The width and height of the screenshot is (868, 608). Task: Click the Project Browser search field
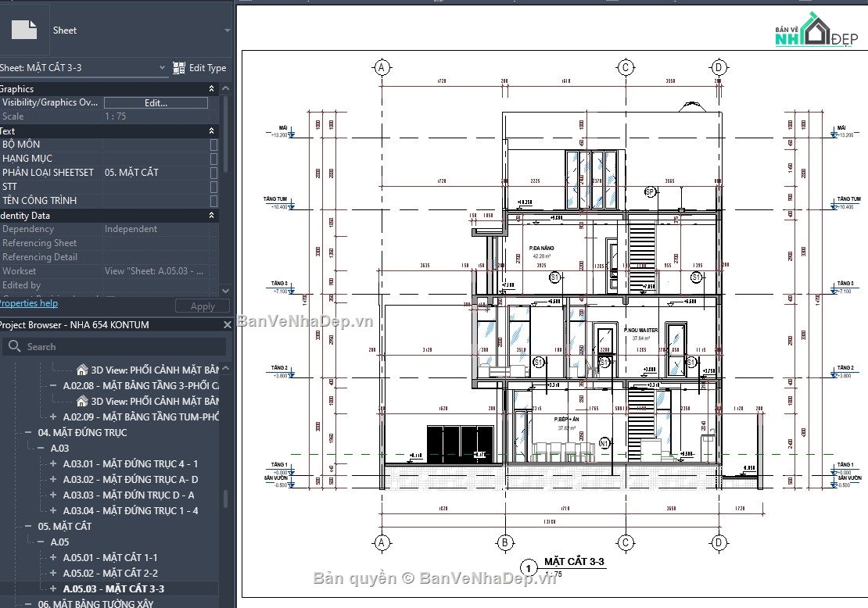point(114,347)
